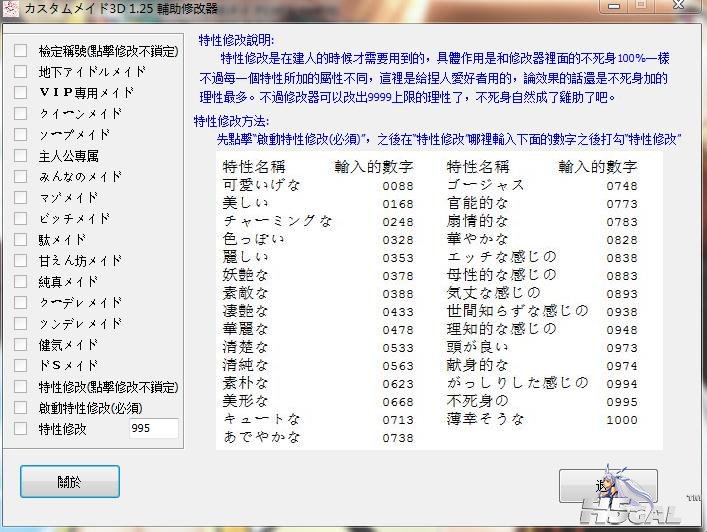
Task: Check the ツンデレメイド checkbox
Action: tap(20, 323)
